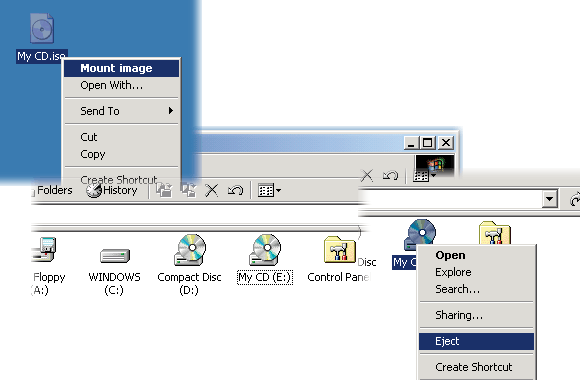Click Eject in the drive context menu
Screen dimensions: 580x380
click(x=476, y=341)
